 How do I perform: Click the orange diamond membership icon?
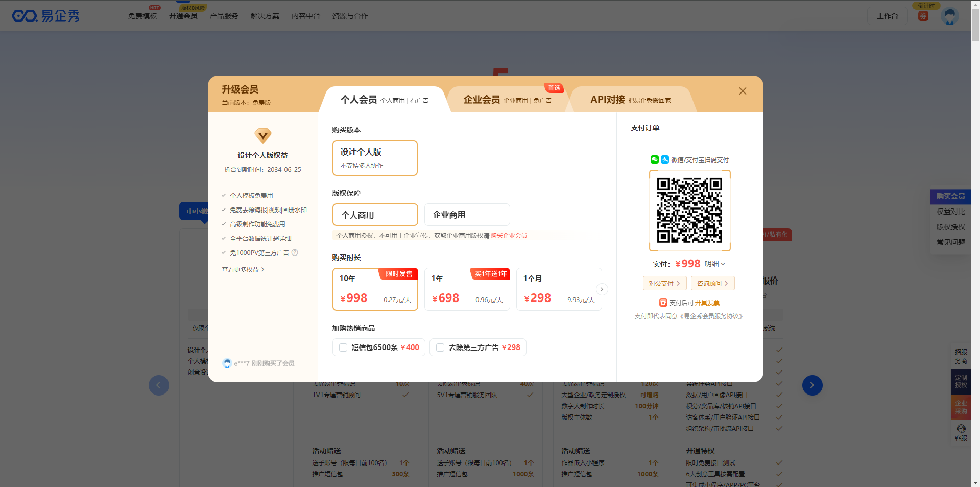click(263, 136)
